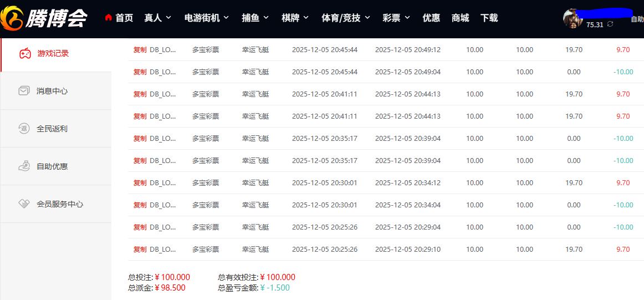Open the 商城 menu item
Screen dimensions: 644x300
pyautogui.click(x=460, y=18)
